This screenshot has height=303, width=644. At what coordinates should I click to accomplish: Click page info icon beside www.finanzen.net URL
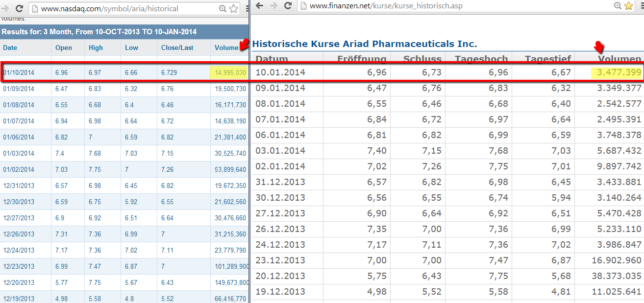coord(304,6)
